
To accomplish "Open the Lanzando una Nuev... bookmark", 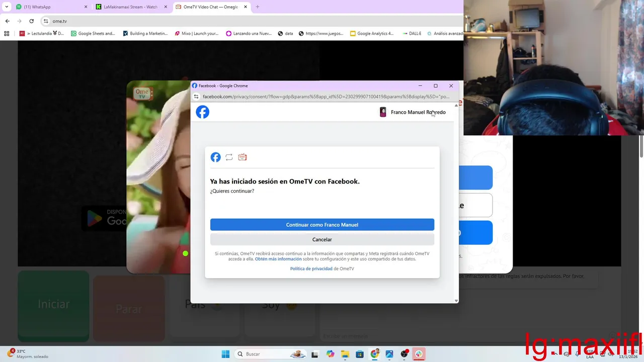I will (249, 34).
